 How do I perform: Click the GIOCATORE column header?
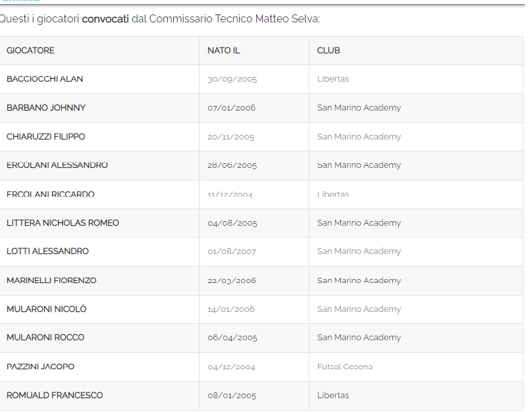click(x=30, y=51)
